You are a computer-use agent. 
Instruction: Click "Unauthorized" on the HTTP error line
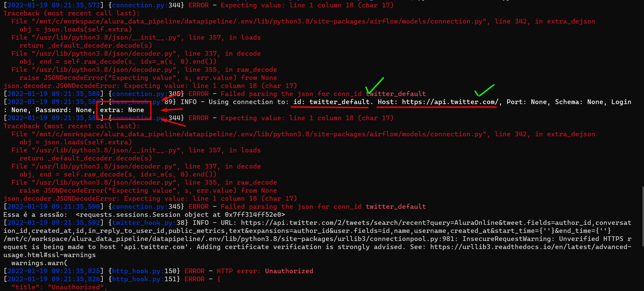point(289,271)
